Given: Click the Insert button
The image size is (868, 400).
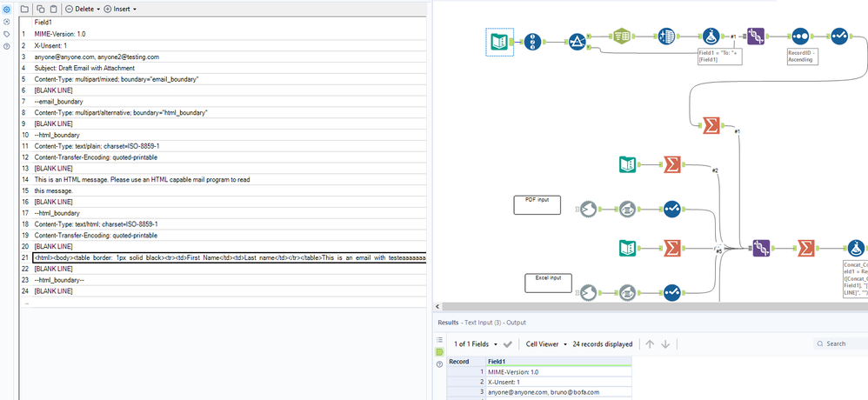Looking at the screenshot, I should pyautogui.click(x=117, y=9).
